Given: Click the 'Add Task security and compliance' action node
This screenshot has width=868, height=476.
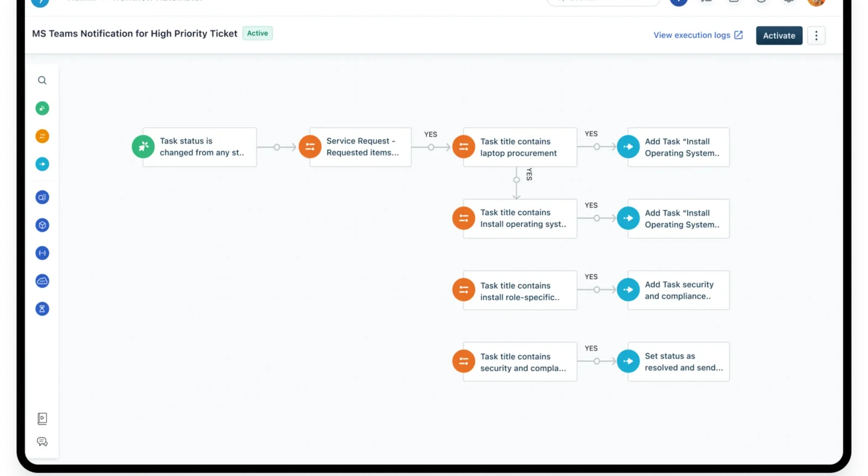Looking at the screenshot, I should [678, 290].
